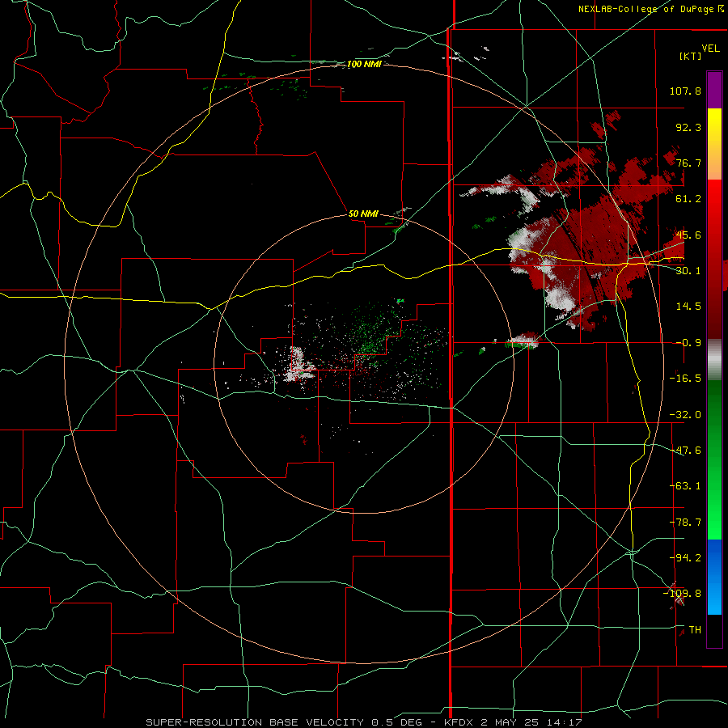The height and width of the screenshot is (728, 728).
Task: Click the purple segment of color scale
Action: click(714, 90)
